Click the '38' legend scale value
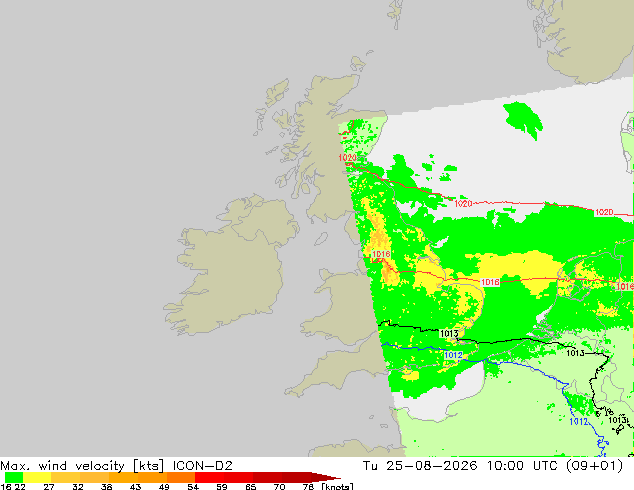This screenshot has height=490, width=634. [106, 486]
